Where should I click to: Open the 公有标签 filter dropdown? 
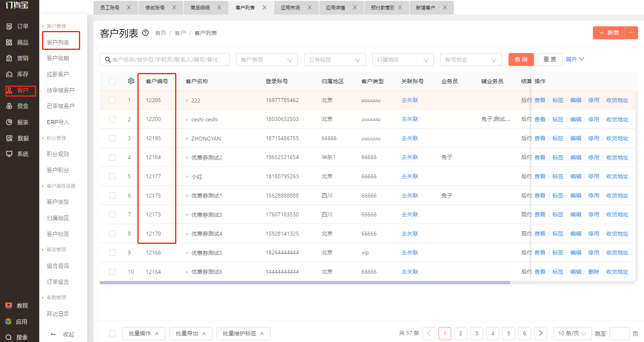(x=335, y=60)
